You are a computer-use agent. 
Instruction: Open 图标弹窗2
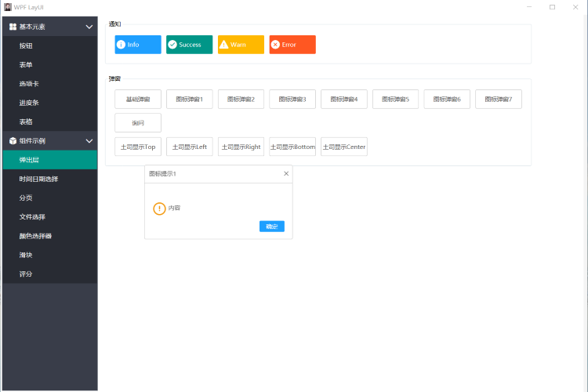click(x=241, y=99)
